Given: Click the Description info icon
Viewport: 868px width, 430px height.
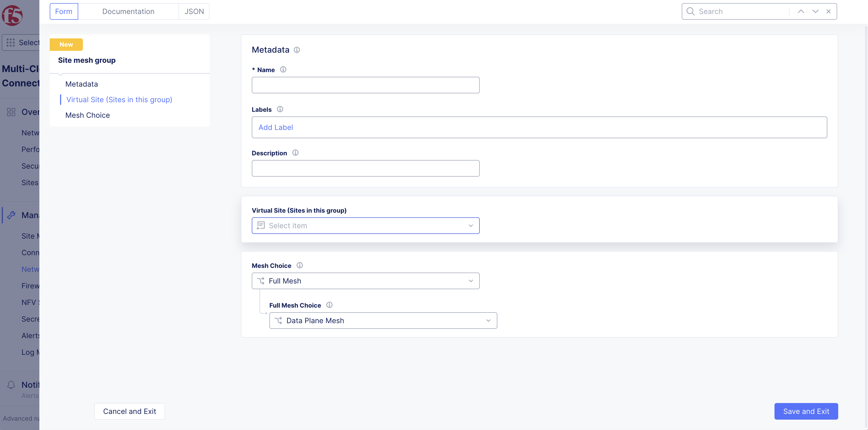Looking at the screenshot, I should coord(295,153).
